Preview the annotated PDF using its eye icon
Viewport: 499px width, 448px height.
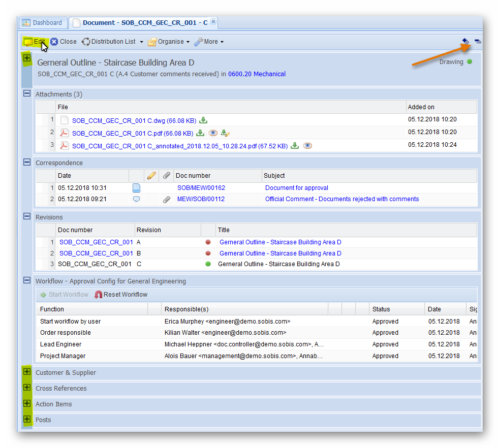(307, 146)
